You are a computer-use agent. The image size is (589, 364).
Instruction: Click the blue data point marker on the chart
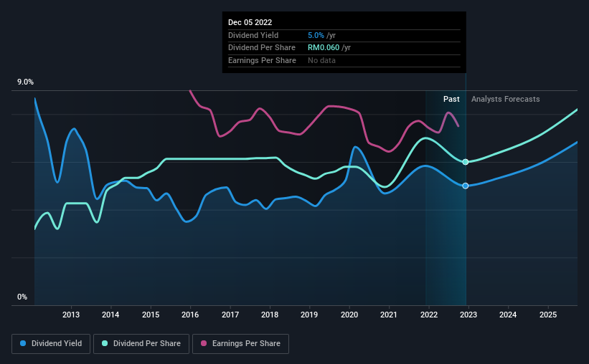[466, 186]
